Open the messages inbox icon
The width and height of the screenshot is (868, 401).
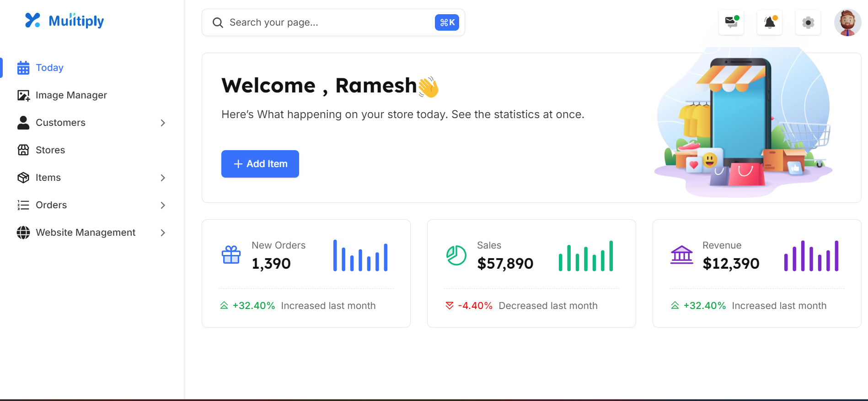(731, 22)
